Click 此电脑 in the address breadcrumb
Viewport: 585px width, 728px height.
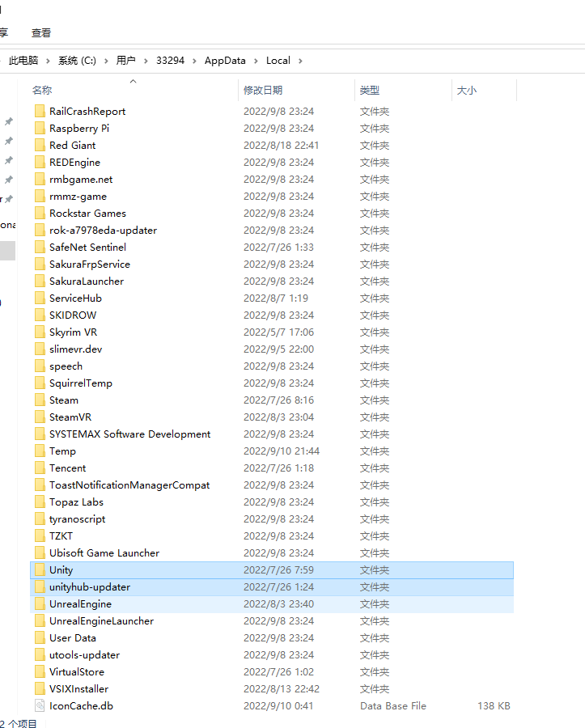click(23, 61)
